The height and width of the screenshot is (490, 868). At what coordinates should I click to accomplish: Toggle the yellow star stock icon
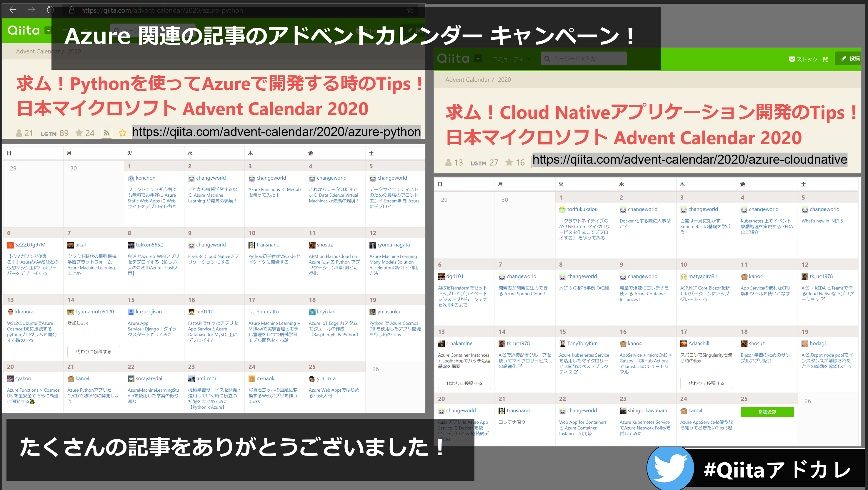pyautogui.click(x=123, y=133)
